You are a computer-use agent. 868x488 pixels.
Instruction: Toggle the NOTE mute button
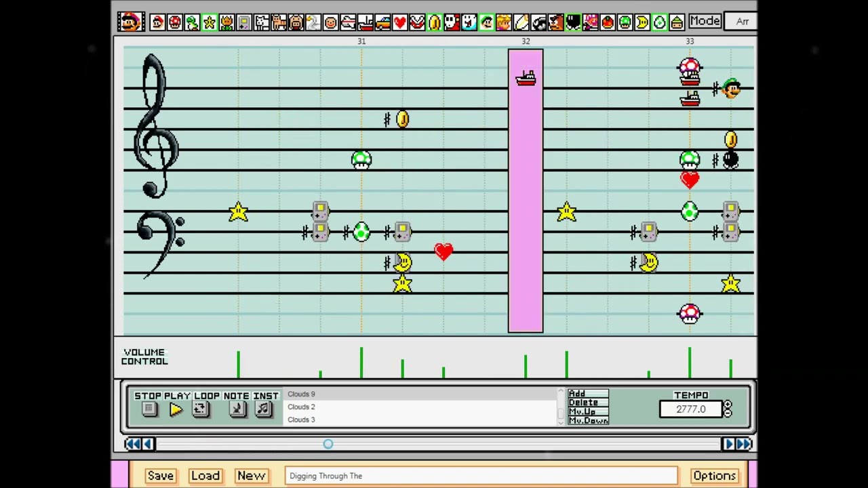pos(237,409)
